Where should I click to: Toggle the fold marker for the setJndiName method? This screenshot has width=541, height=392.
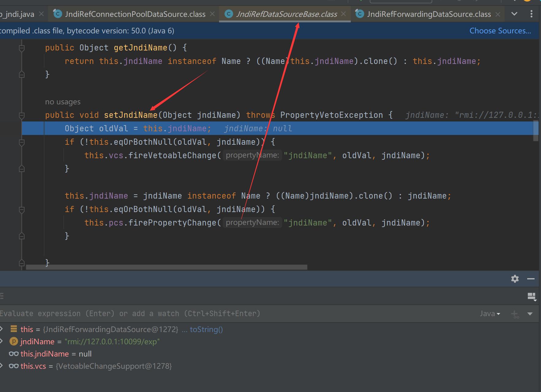22,115
